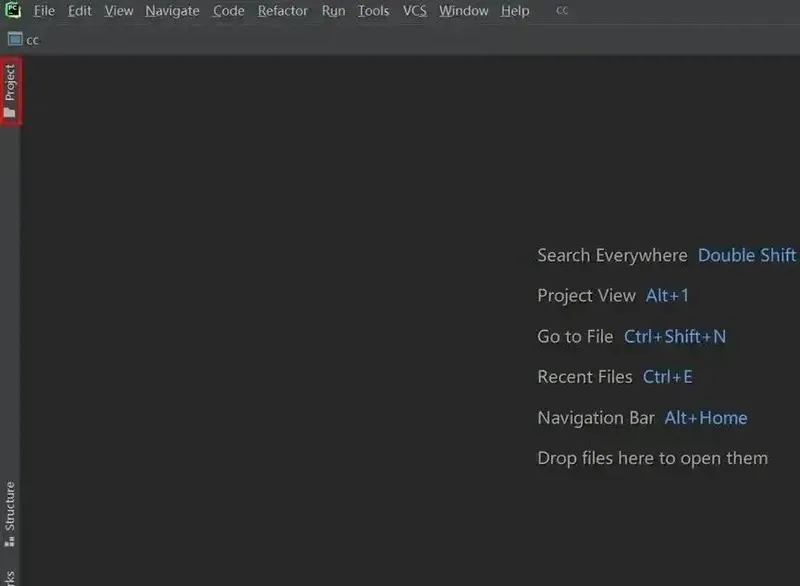Open the Code menu
The width and height of the screenshot is (800, 586).
click(x=228, y=11)
